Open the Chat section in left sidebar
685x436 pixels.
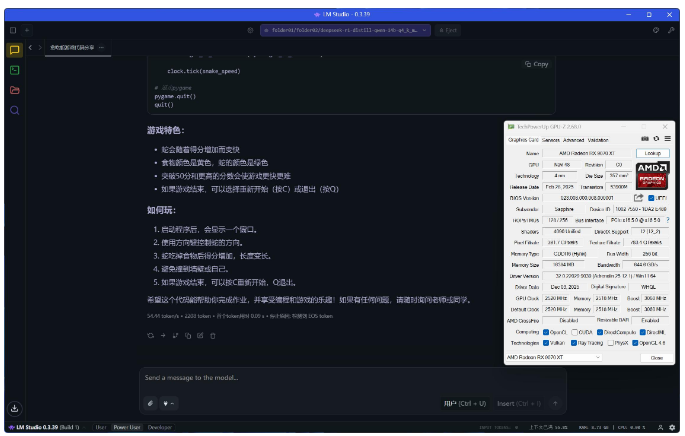(x=14, y=49)
